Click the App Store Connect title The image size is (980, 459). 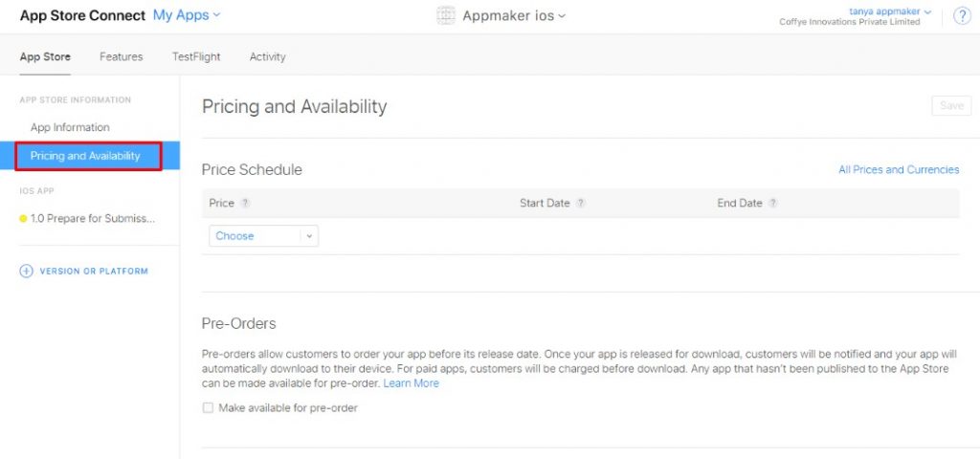tap(82, 15)
